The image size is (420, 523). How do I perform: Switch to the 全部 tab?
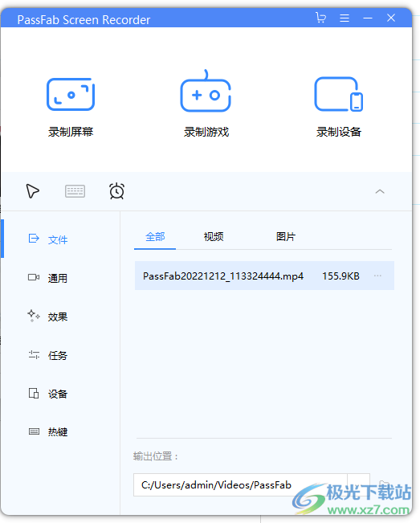155,237
